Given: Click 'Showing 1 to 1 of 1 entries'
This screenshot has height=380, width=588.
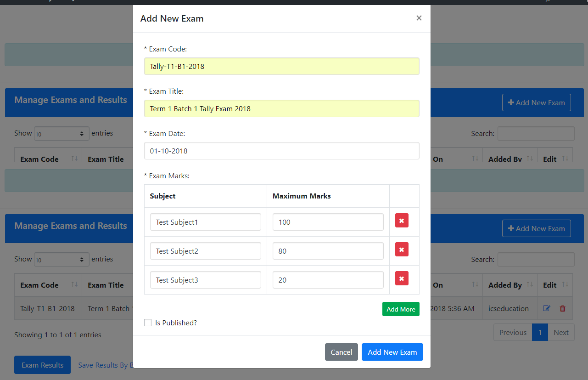Looking at the screenshot, I should click(58, 335).
